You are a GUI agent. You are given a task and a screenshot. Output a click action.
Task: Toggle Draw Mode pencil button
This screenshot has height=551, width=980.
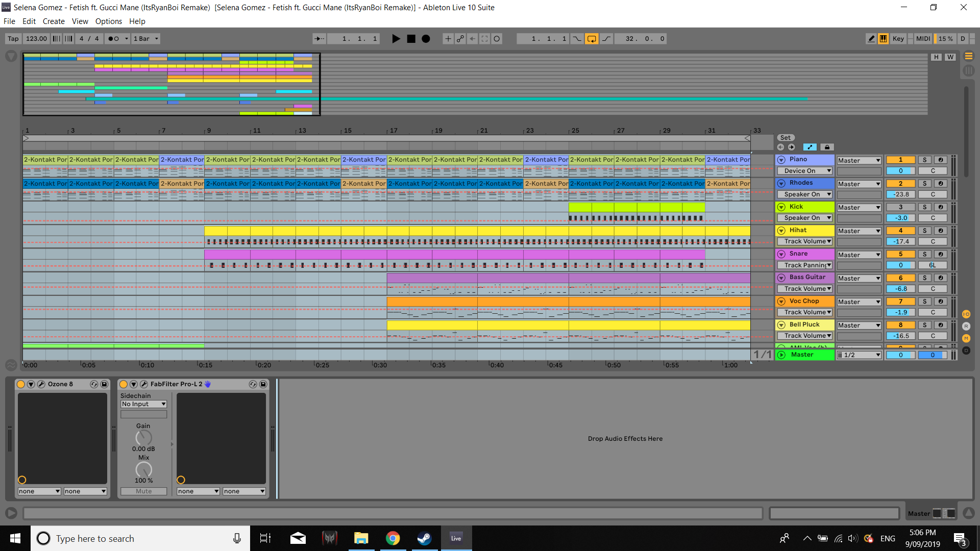point(871,39)
